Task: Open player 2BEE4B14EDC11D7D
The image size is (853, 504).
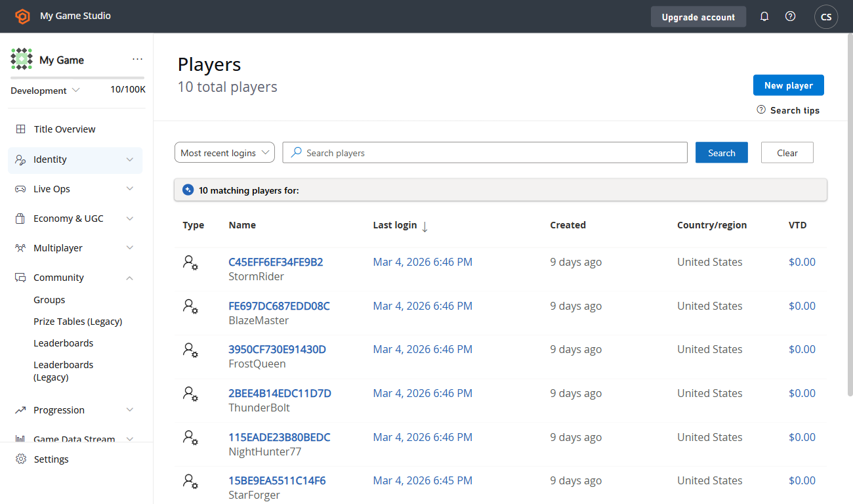Action: click(x=280, y=393)
